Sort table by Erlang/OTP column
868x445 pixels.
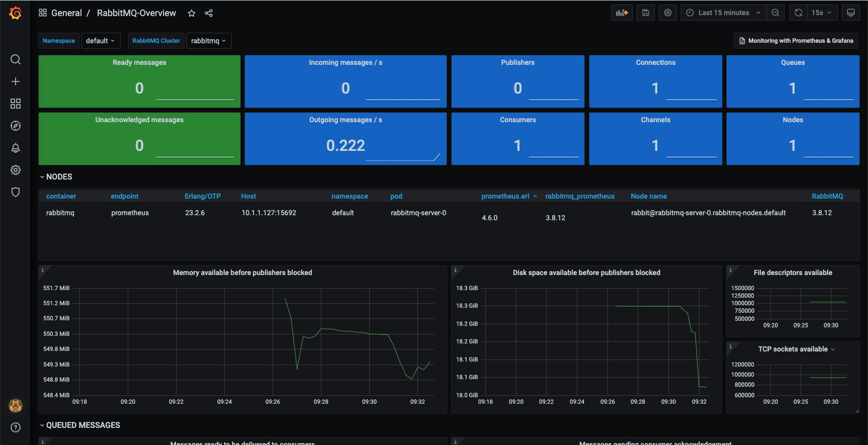point(203,196)
